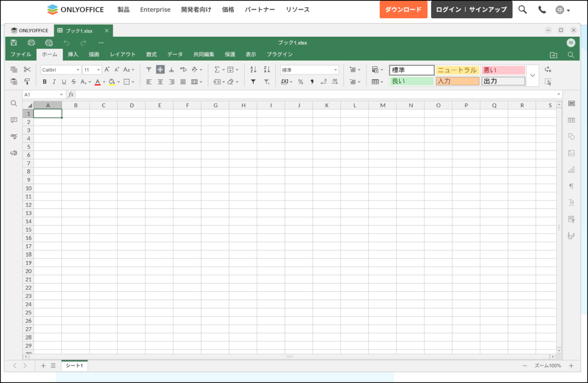Viewport: 588px width, 383px height.
Task: Switch to the 挿入 tab
Action: (73, 54)
